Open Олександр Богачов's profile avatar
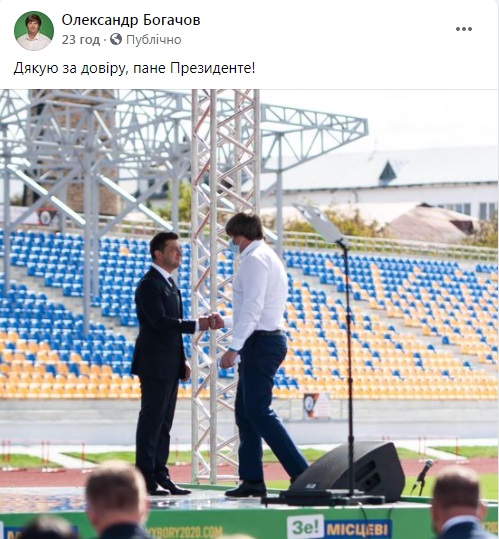The height and width of the screenshot is (539, 499). (x=34, y=31)
